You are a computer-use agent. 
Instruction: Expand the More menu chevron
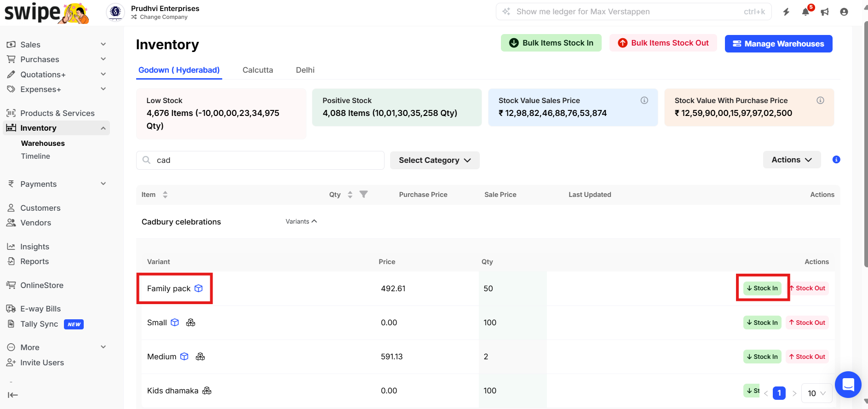(x=103, y=347)
